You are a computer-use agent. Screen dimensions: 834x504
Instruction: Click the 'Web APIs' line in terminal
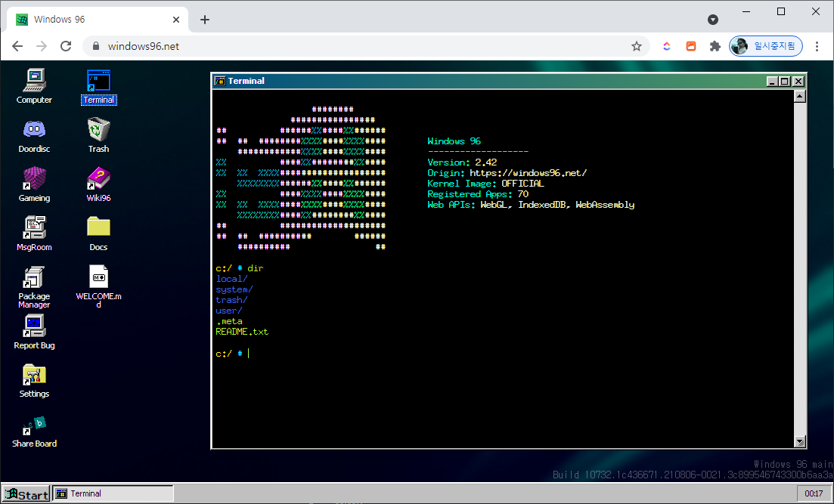click(531, 205)
